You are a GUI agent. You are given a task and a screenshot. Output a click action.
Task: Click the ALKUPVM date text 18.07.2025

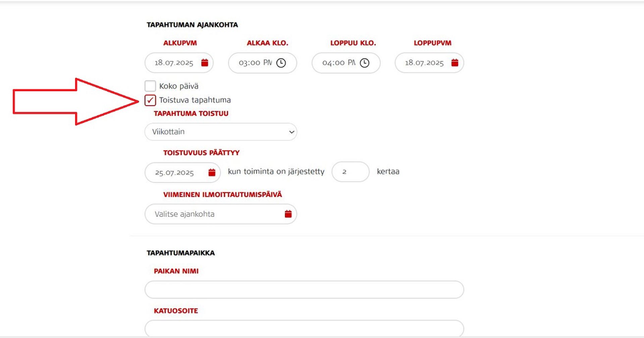(x=174, y=62)
